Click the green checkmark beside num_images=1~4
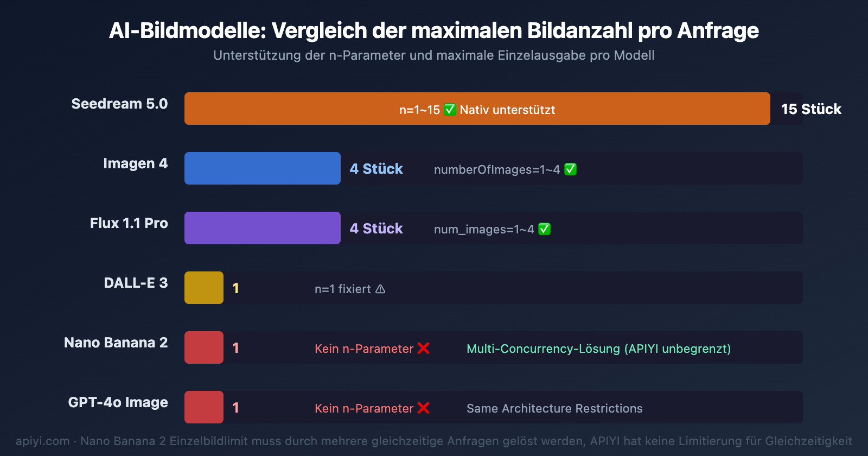This screenshot has height=456, width=868. point(544,229)
